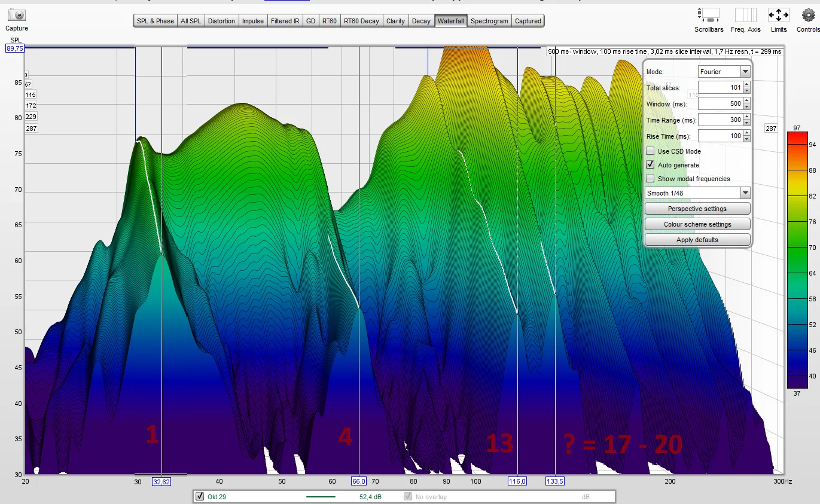Open the Freq. Axis toggle icon
820x504 pixels.
(746, 15)
